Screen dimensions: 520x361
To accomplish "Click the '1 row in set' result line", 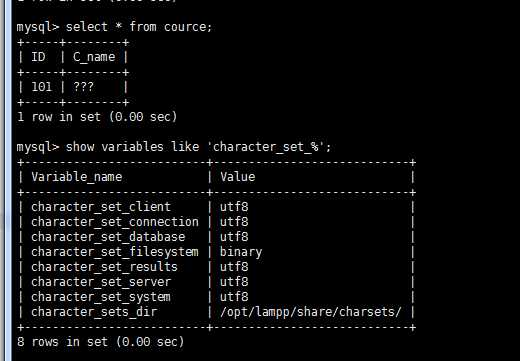I will click(x=97, y=117).
